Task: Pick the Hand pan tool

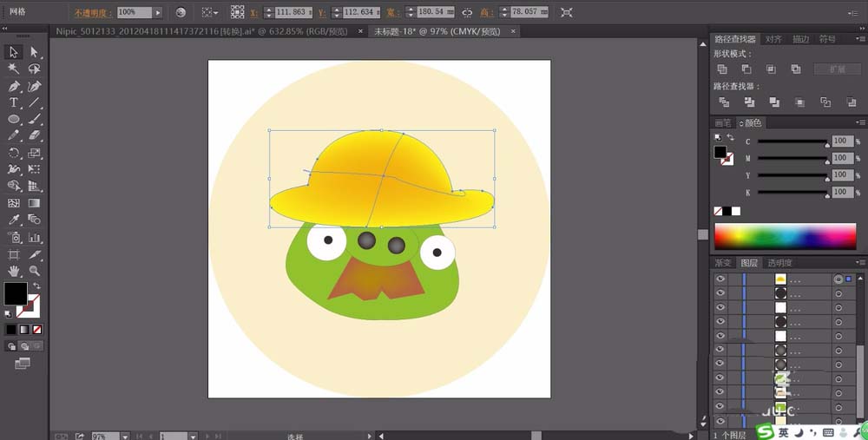Action: click(14, 271)
